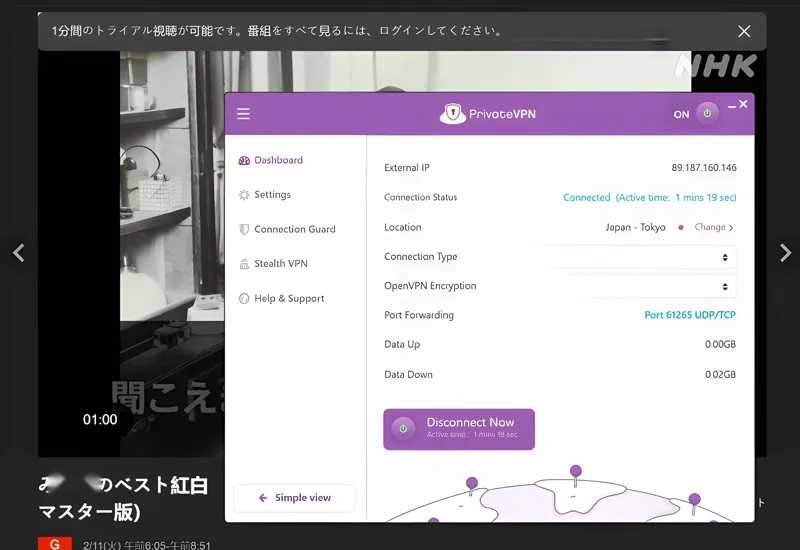Change the Japan - Tokyo location
The image size is (800, 550).
pos(714,227)
